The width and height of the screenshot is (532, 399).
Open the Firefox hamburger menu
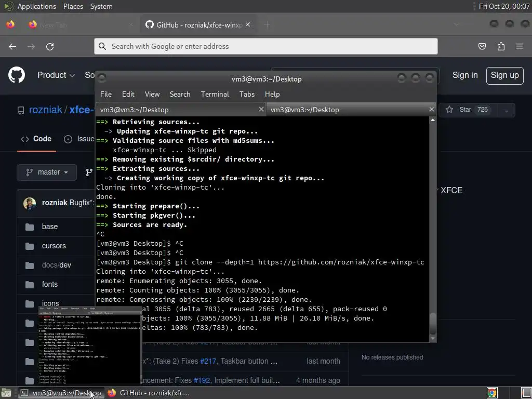[520, 46]
